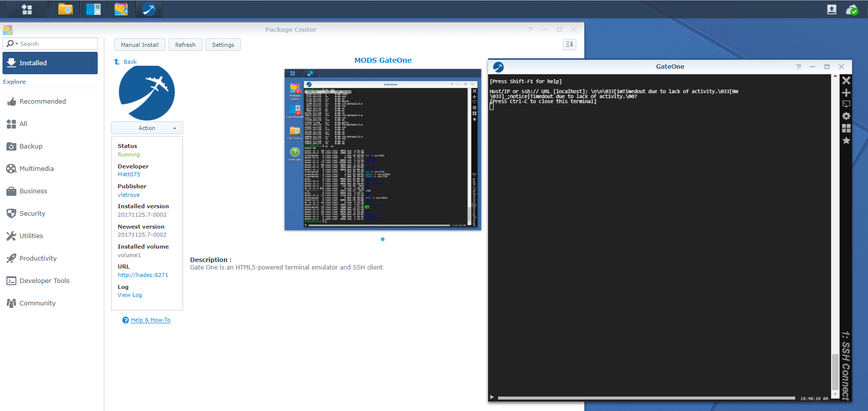Image resolution: width=868 pixels, height=411 pixels.
Task: Open the DSM main menu grid icon
Action: pos(27,9)
